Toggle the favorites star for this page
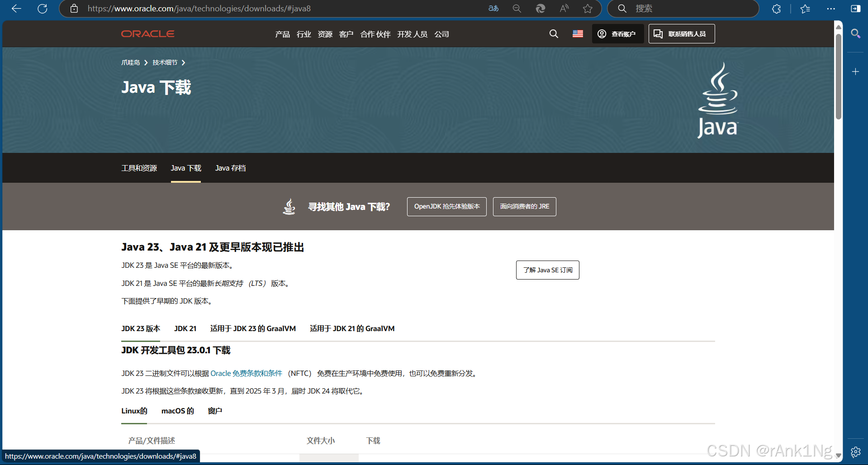Screen dimensions: 868x465 (587, 9)
